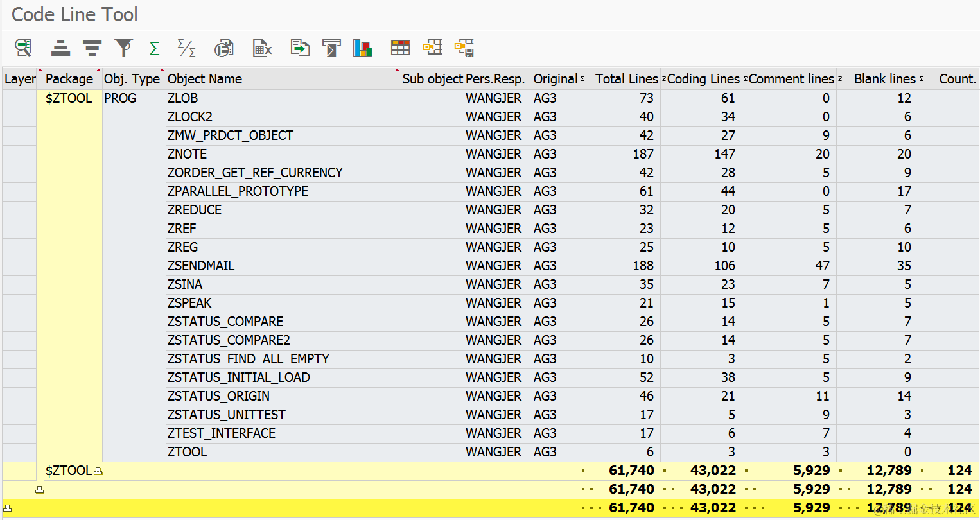Open the Print preview icon

224,48
